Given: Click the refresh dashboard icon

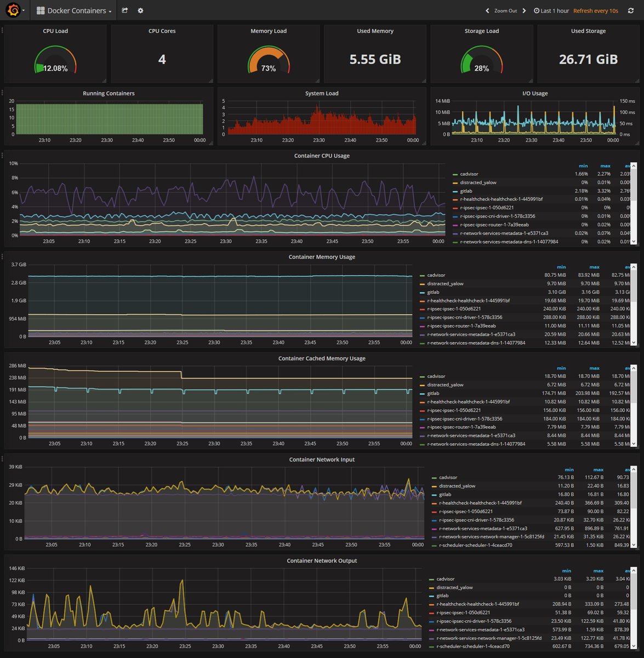Looking at the screenshot, I should [x=630, y=10].
